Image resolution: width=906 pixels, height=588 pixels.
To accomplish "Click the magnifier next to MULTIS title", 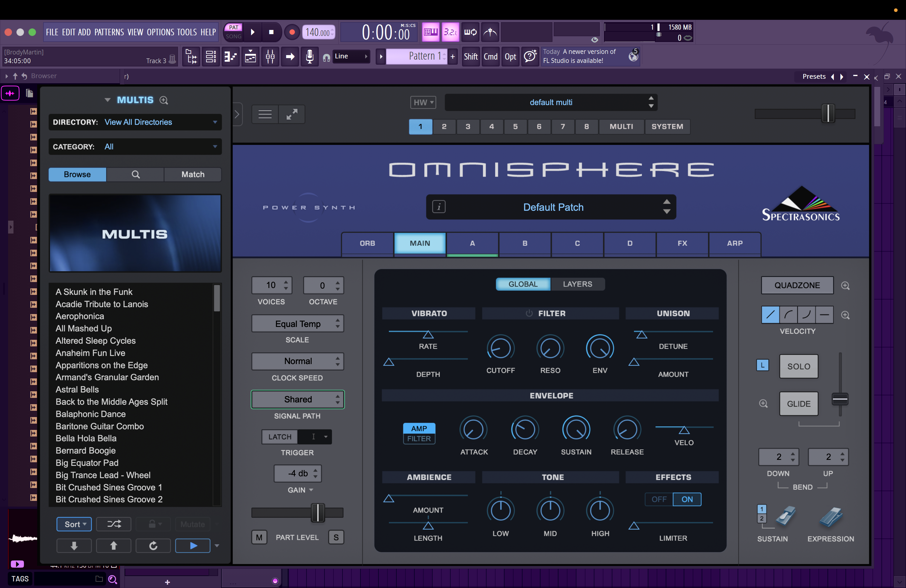I will [164, 100].
